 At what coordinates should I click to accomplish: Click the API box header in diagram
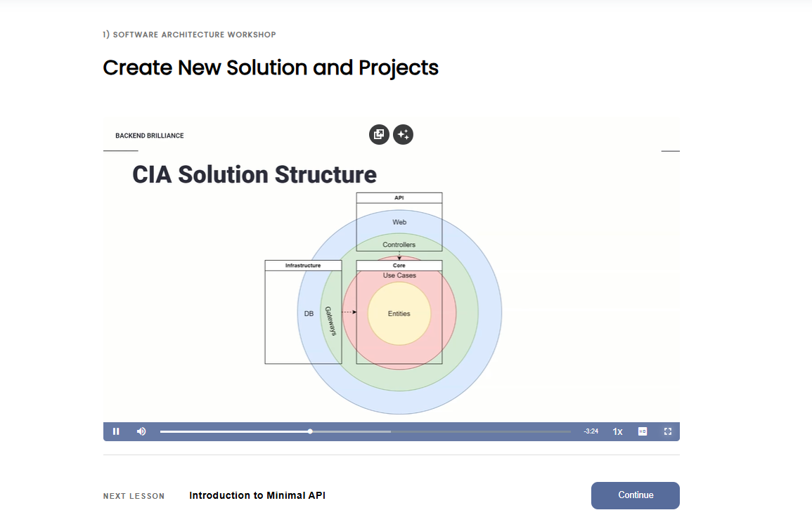[399, 198]
